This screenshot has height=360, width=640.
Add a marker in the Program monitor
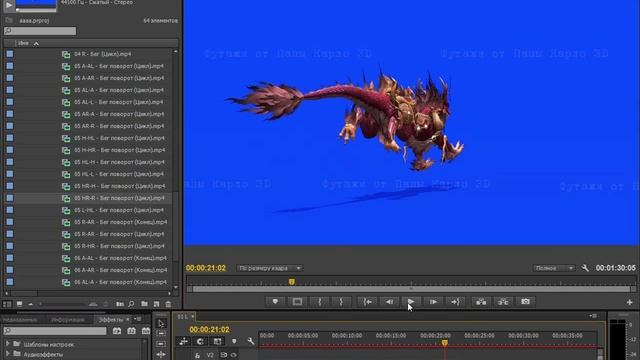pyautogui.click(x=275, y=302)
